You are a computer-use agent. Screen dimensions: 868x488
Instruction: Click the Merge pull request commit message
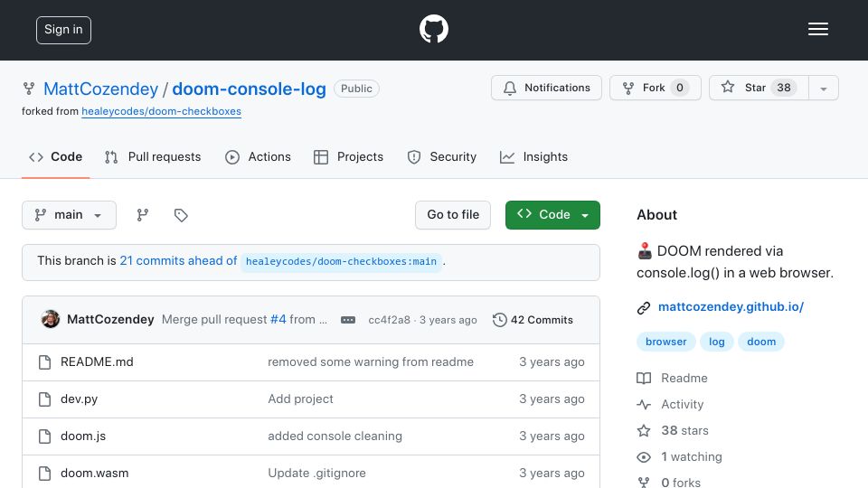point(215,320)
